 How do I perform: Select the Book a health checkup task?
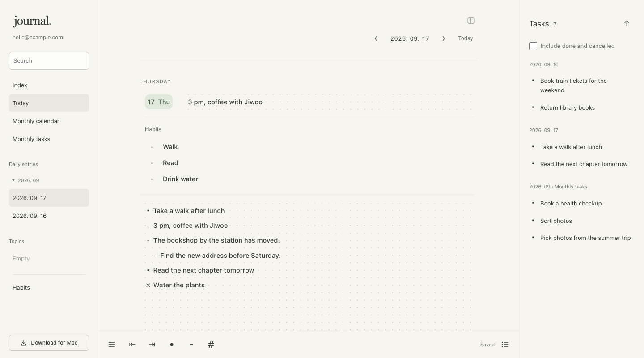point(571,203)
